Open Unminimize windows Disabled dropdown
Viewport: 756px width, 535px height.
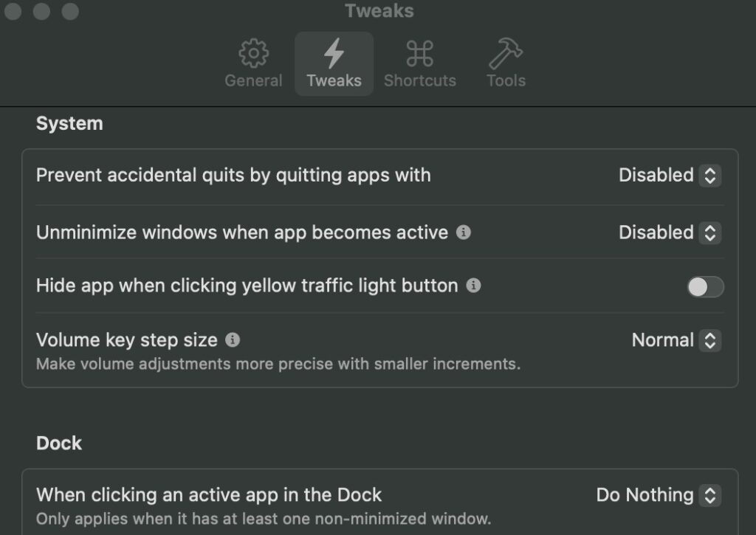[x=669, y=232]
